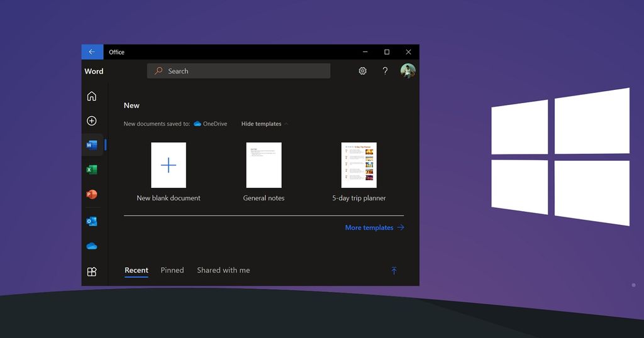
Task: Open PowerPoint from the sidebar
Action: click(x=92, y=195)
